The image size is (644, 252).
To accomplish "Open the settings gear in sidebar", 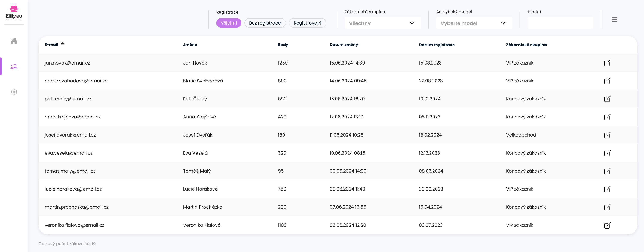I will point(14,92).
